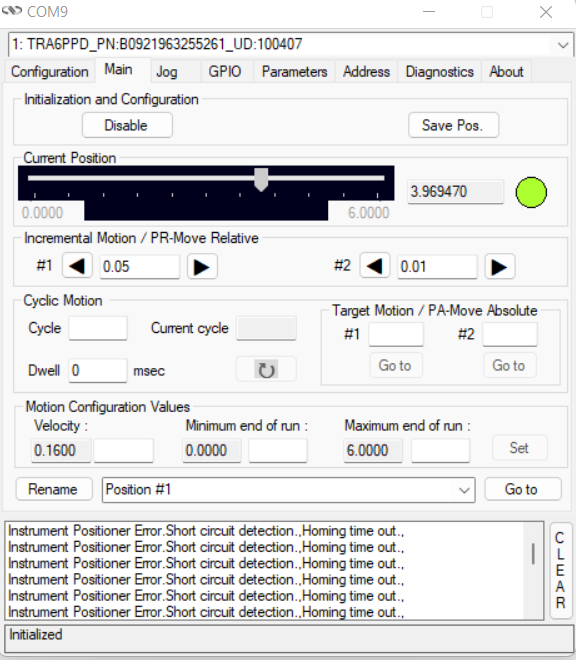Click the #2 incremental step field 0.01
Viewport: 576px width, 660px height.
[437, 266]
